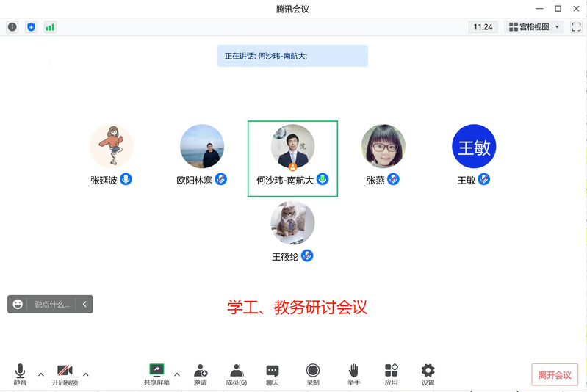This screenshot has width=587, height=392.
Task: Expand audio options arrow beside 静音
Action: [40, 374]
